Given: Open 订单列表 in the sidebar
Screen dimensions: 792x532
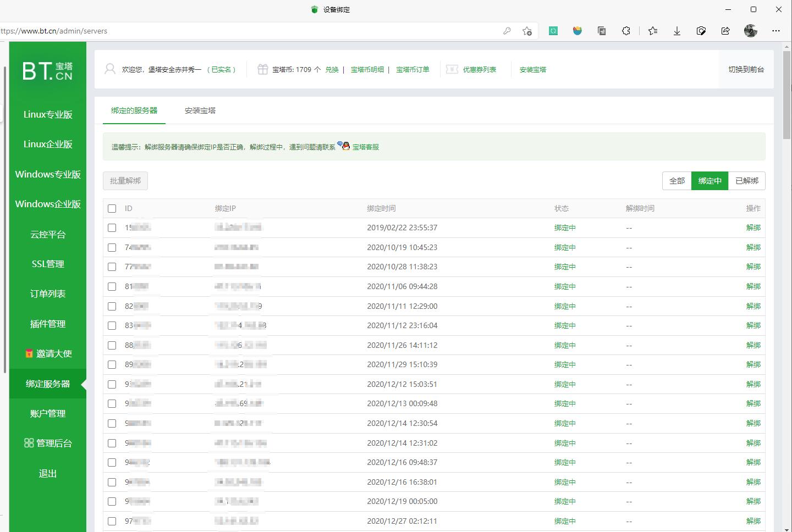Looking at the screenshot, I should (48, 293).
